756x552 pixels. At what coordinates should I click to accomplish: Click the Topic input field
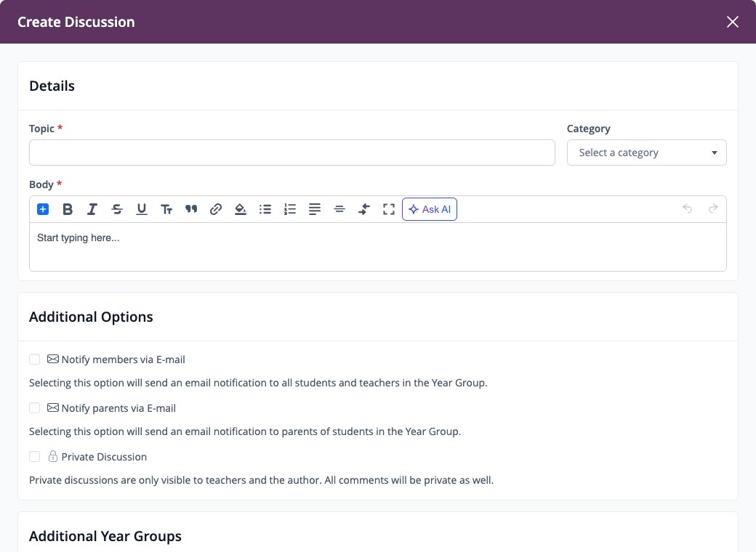tap(292, 153)
